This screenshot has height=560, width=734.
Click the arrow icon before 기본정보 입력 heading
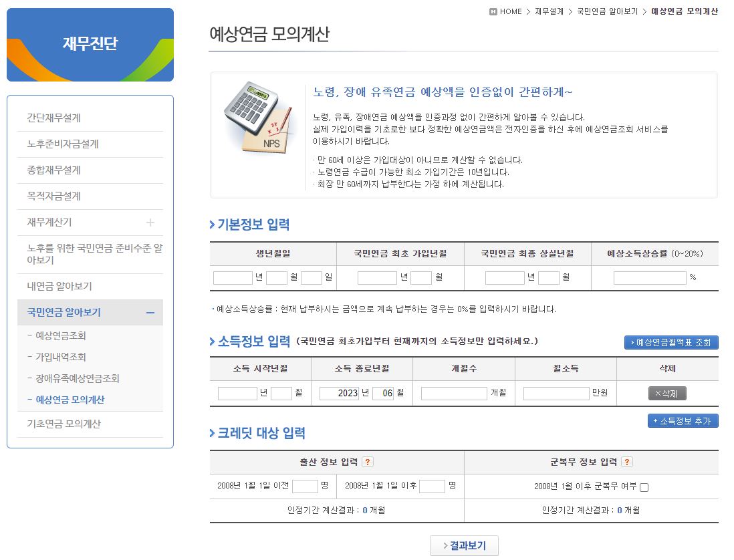pos(213,225)
